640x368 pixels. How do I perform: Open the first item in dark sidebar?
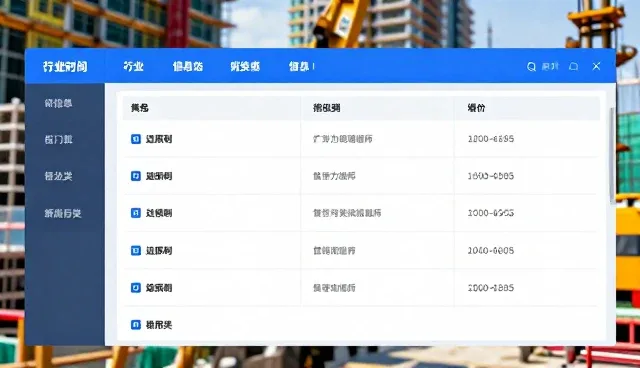point(58,103)
